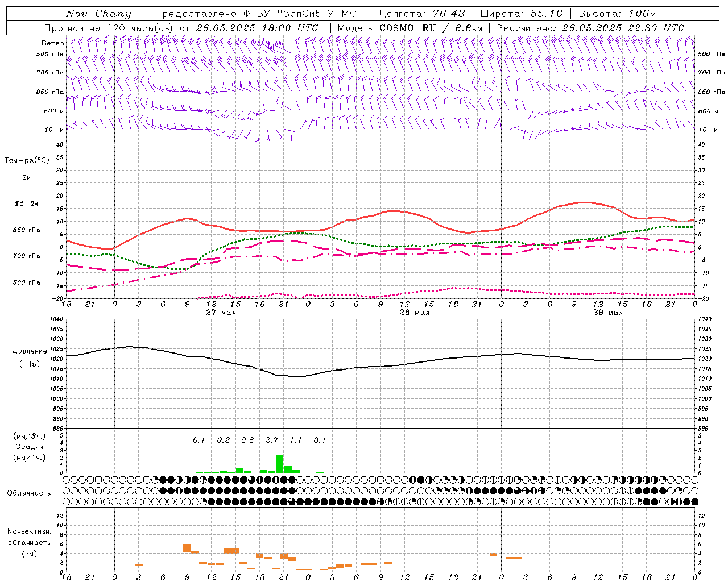Viewport: 728px width, 582px height.
Task: Click the 'COSMO-RU / 6.6км' model label
Action: [431, 27]
